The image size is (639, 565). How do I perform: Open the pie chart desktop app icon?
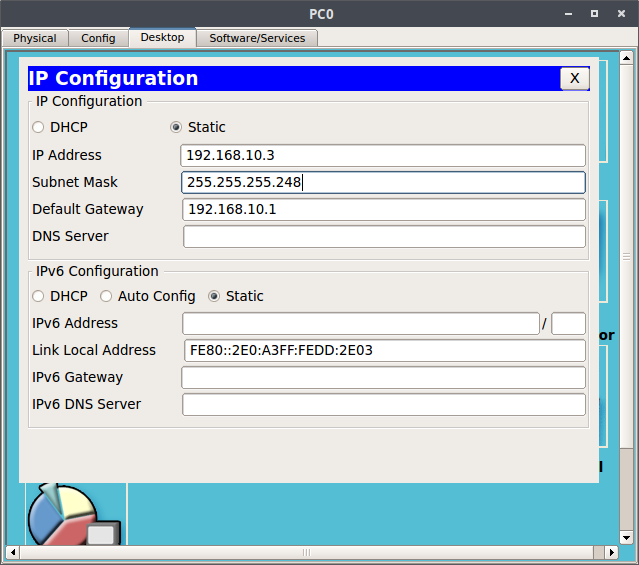(x=74, y=514)
